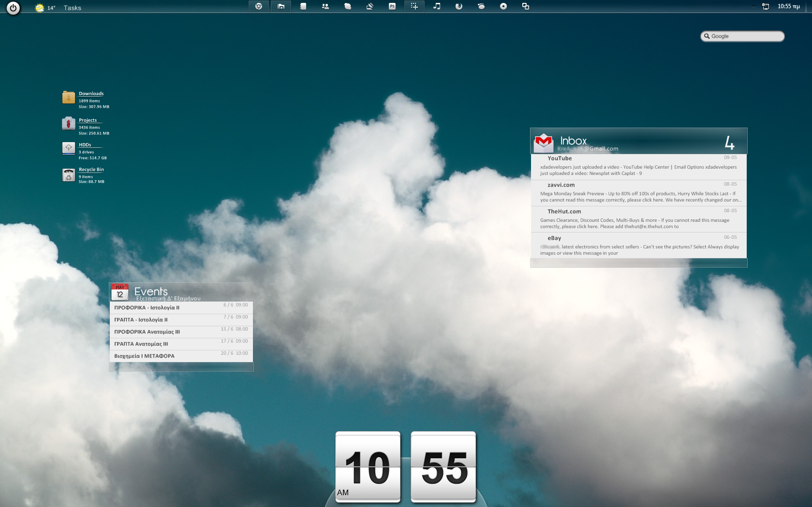
Task: Click the selection crosshair icon
Action: tap(414, 6)
